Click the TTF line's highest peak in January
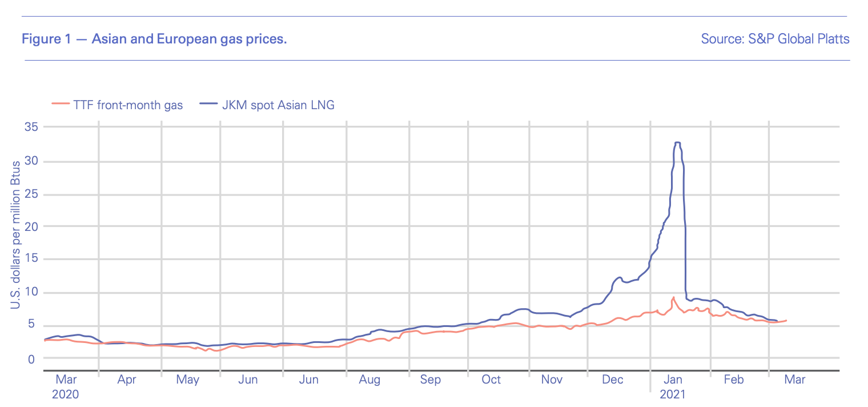The image size is (868, 407). point(674,297)
